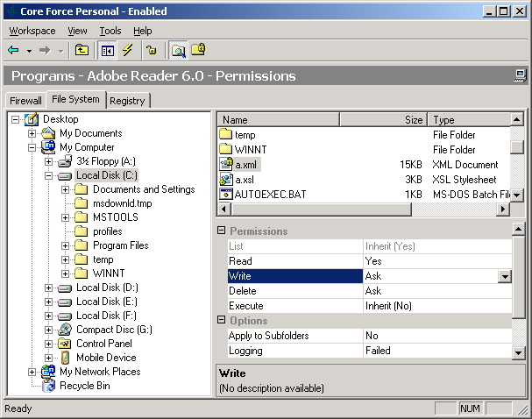Viewport: 532px width, 419px height.
Task: Expand the My Documents tree node
Action: coord(32,133)
